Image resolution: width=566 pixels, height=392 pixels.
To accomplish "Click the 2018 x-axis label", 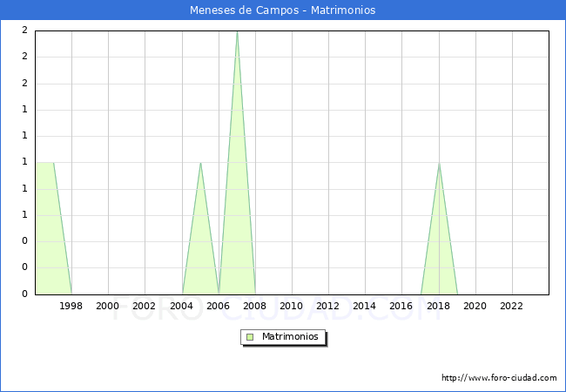I will coord(438,306).
